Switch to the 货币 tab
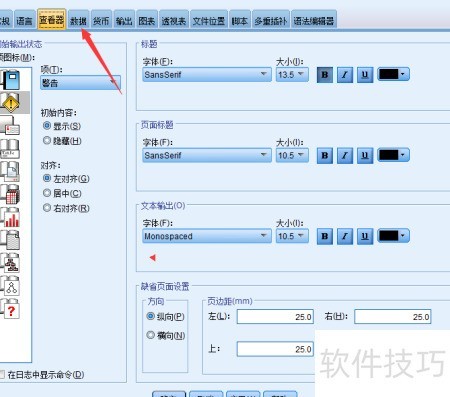 point(101,21)
